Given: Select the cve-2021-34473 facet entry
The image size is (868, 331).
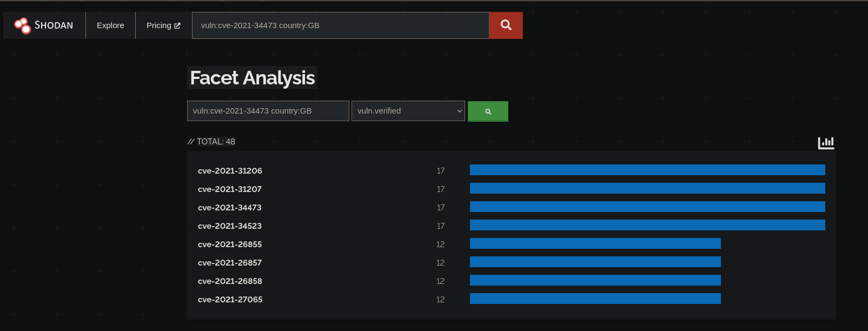Looking at the screenshot, I should [x=229, y=208].
